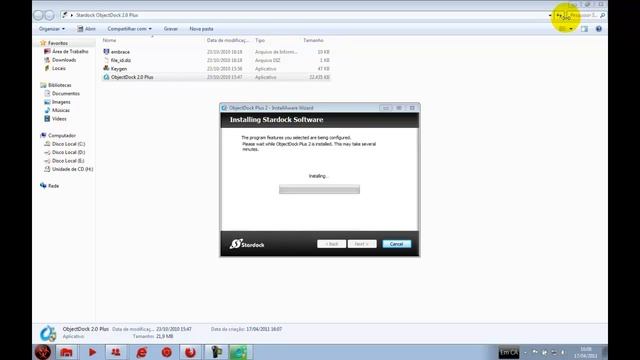Select Músicas library
This screenshot has height=360, width=640.
61,110
